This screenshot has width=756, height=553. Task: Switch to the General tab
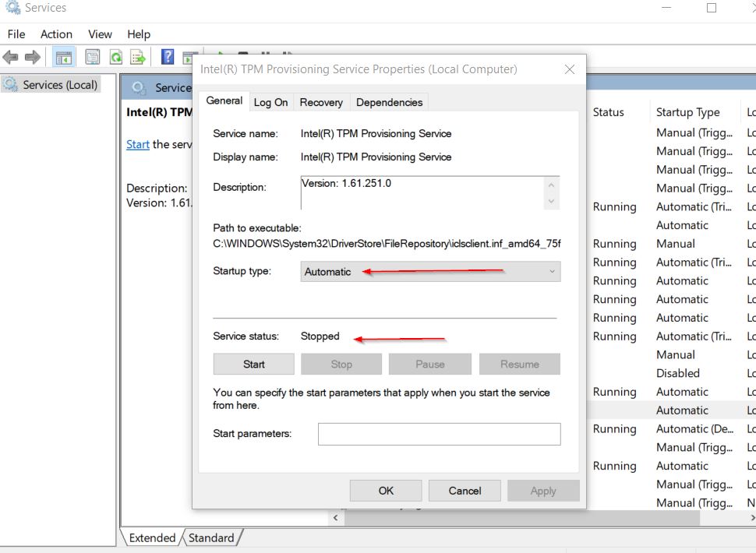[x=224, y=100]
